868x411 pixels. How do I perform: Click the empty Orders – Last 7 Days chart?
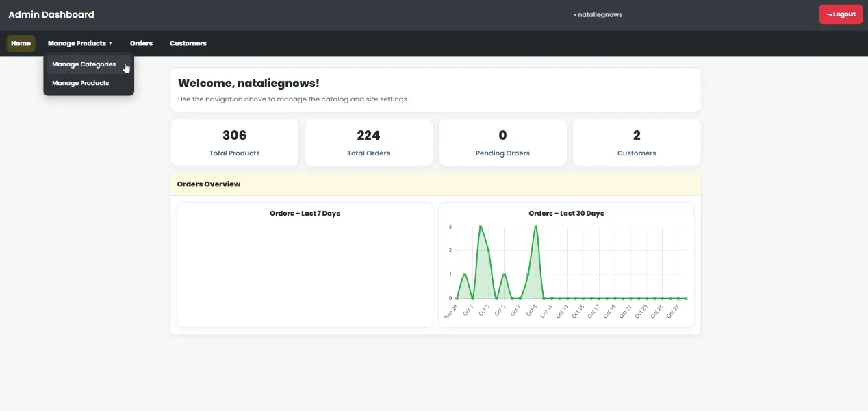pos(305,271)
